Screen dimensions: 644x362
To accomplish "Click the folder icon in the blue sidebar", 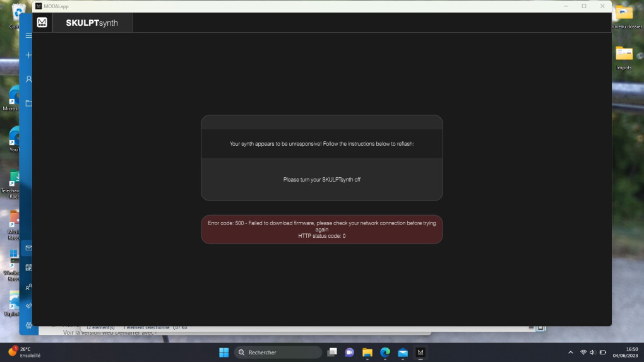I will (29, 103).
